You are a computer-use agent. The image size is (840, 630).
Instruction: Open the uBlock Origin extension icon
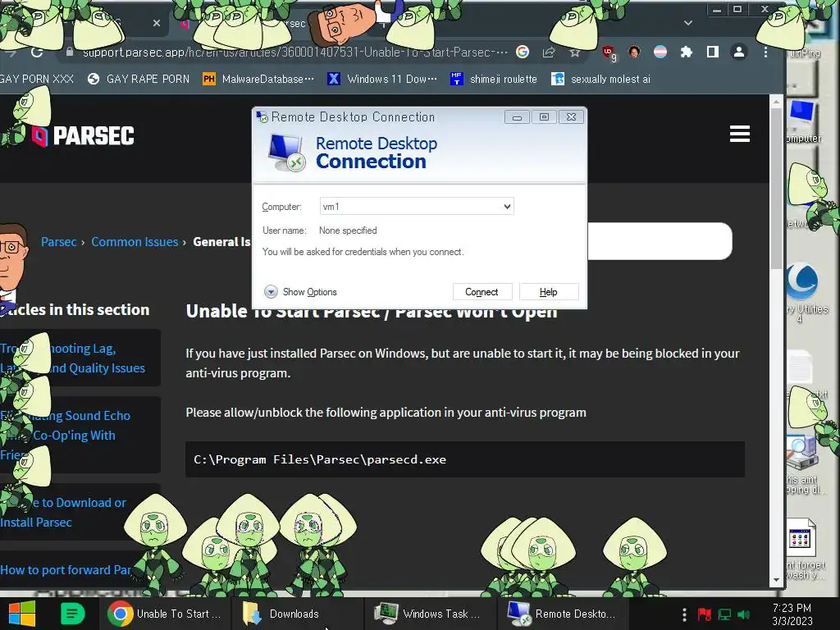pos(609,52)
